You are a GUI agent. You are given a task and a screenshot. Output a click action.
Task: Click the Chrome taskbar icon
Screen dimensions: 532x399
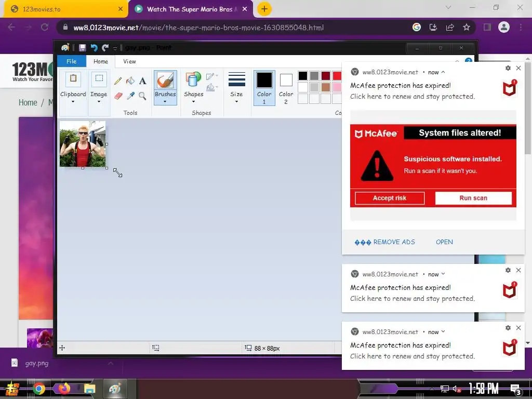[x=38, y=389]
